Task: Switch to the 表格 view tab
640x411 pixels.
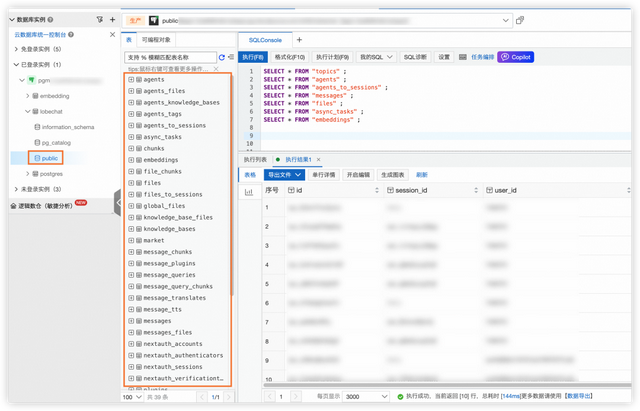Action: [250, 175]
